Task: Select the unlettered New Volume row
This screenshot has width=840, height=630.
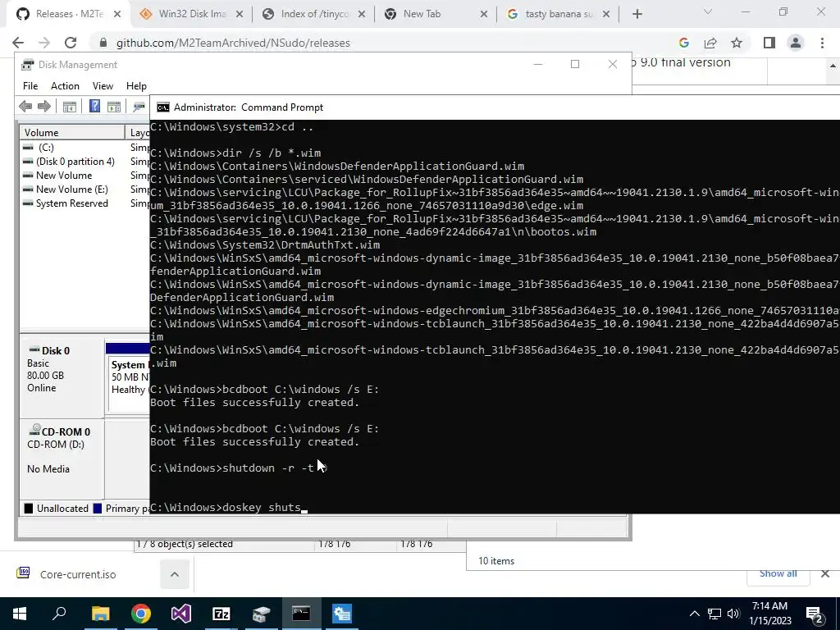Action: coord(84,176)
